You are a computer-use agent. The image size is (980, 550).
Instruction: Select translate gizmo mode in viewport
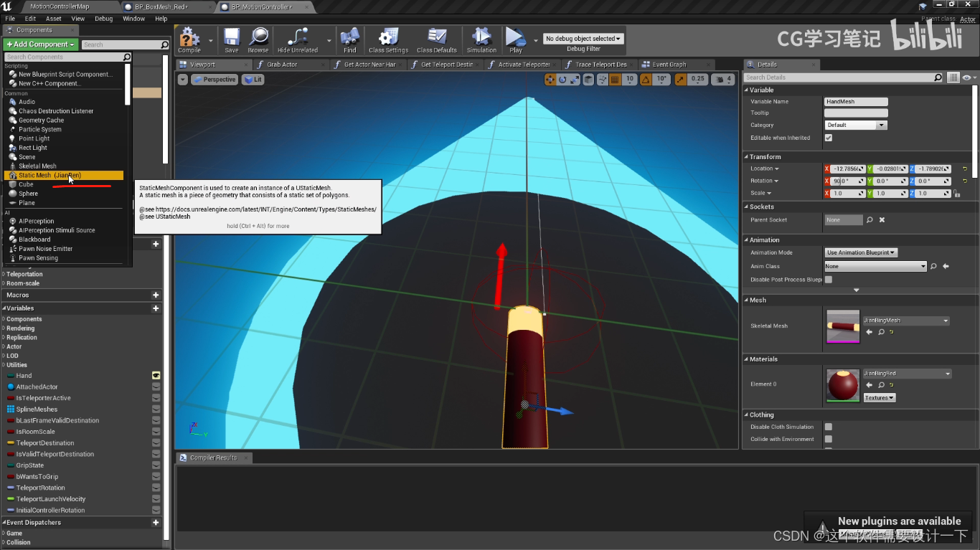point(551,80)
